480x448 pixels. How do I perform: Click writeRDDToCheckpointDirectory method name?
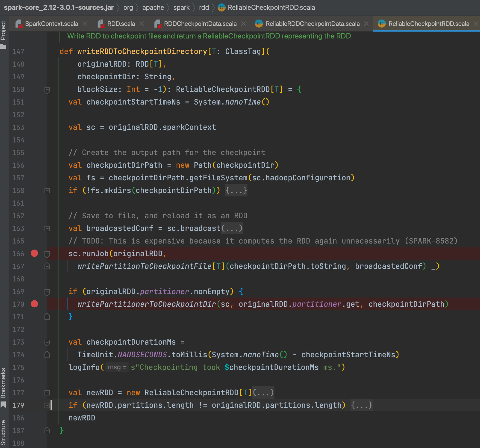point(142,51)
